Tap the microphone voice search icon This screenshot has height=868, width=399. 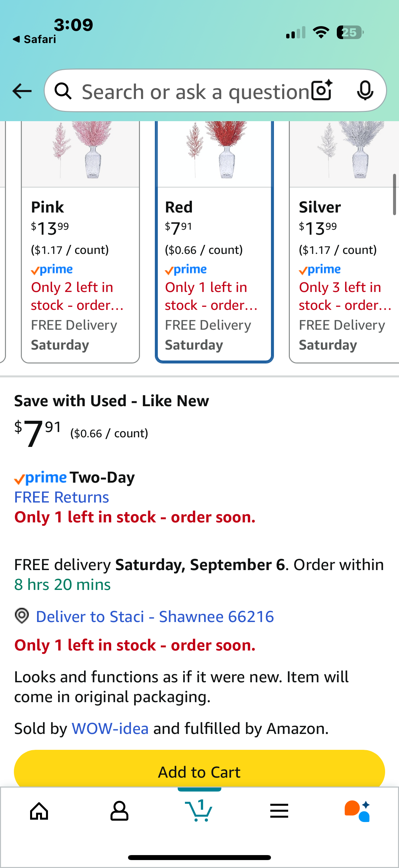365,91
